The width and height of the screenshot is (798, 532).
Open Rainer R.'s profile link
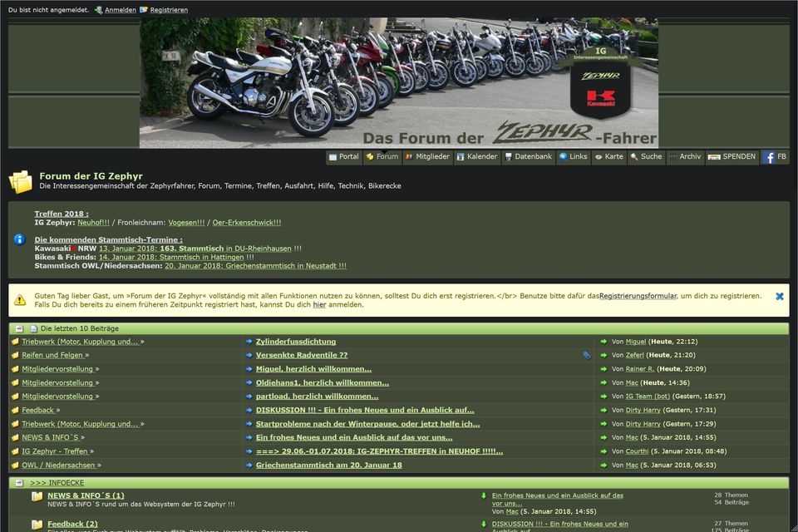click(640, 369)
